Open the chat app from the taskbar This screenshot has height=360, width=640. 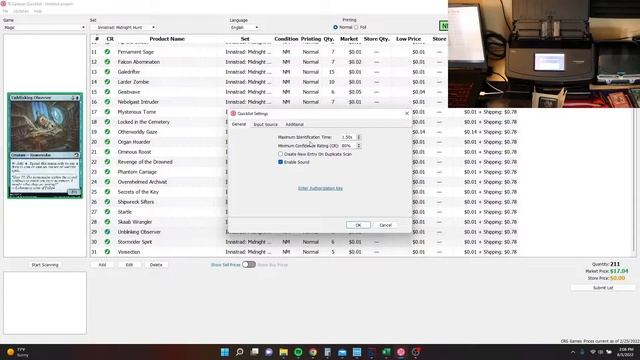269,352
